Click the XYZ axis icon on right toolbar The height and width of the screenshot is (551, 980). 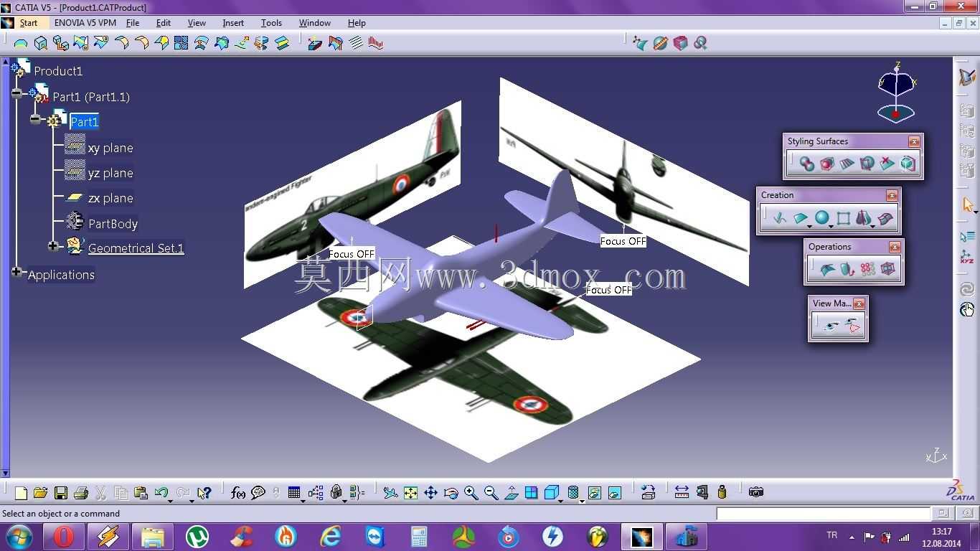point(967,257)
